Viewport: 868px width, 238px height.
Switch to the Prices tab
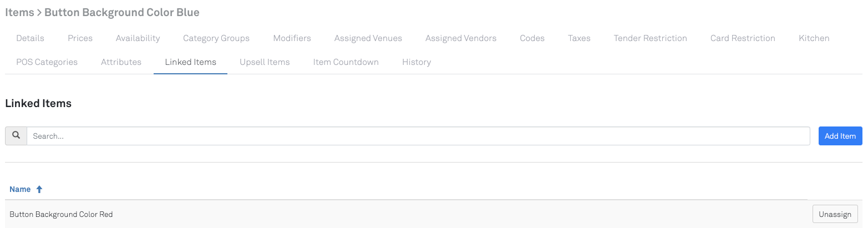(x=80, y=38)
